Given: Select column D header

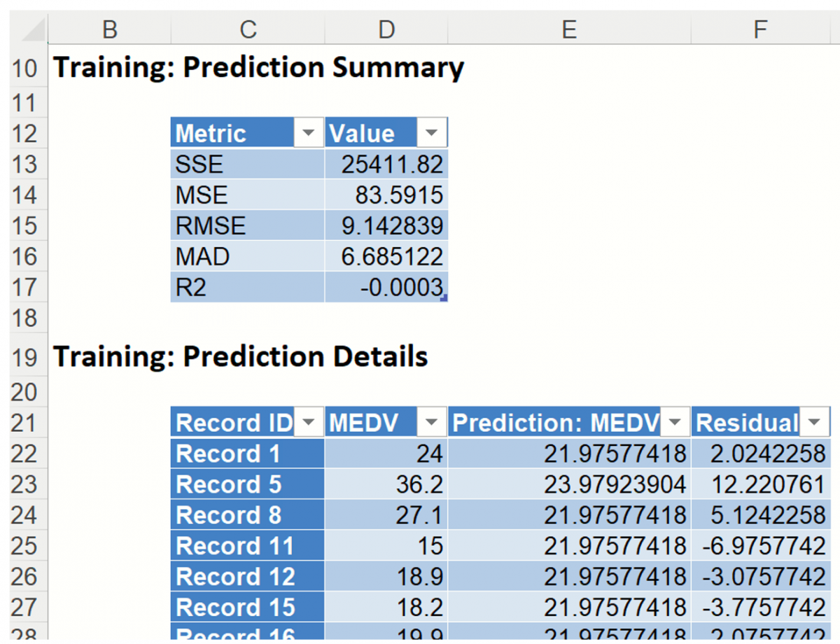Looking at the screenshot, I should tap(386, 29).
